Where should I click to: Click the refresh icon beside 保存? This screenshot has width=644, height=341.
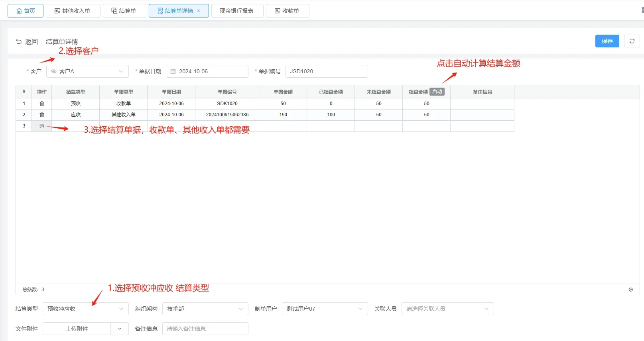632,41
